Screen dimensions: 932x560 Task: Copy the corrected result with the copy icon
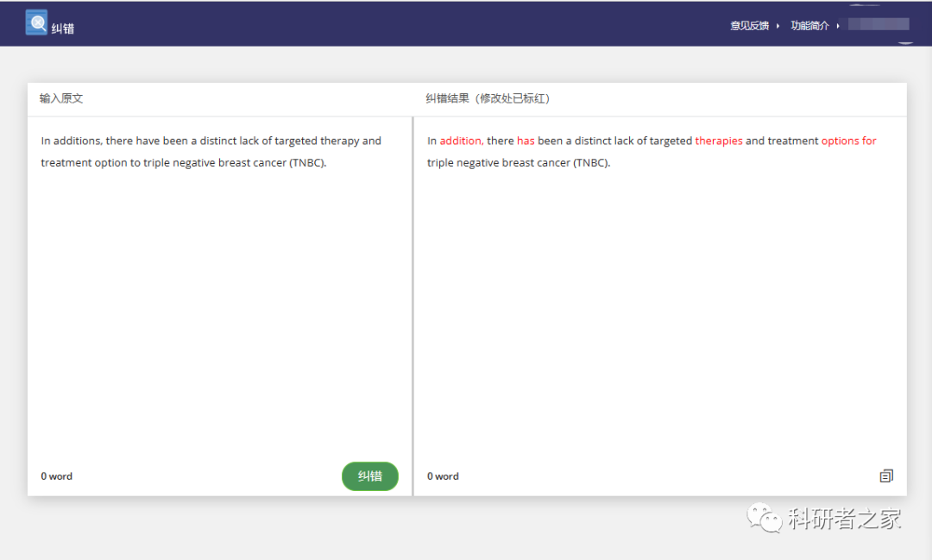click(886, 475)
